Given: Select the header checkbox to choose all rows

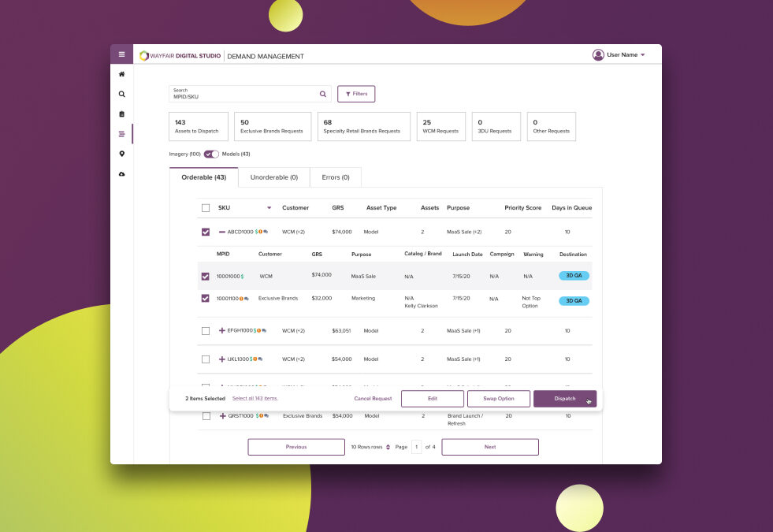Looking at the screenshot, I should pos(206,207).
